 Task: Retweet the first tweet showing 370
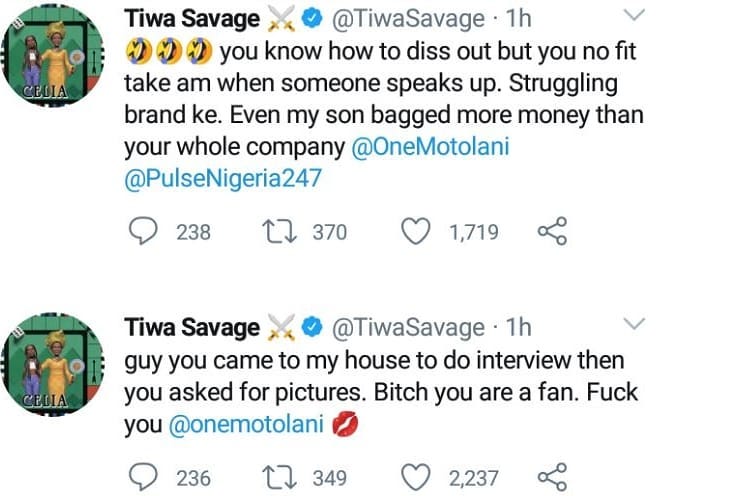[275, 232]
